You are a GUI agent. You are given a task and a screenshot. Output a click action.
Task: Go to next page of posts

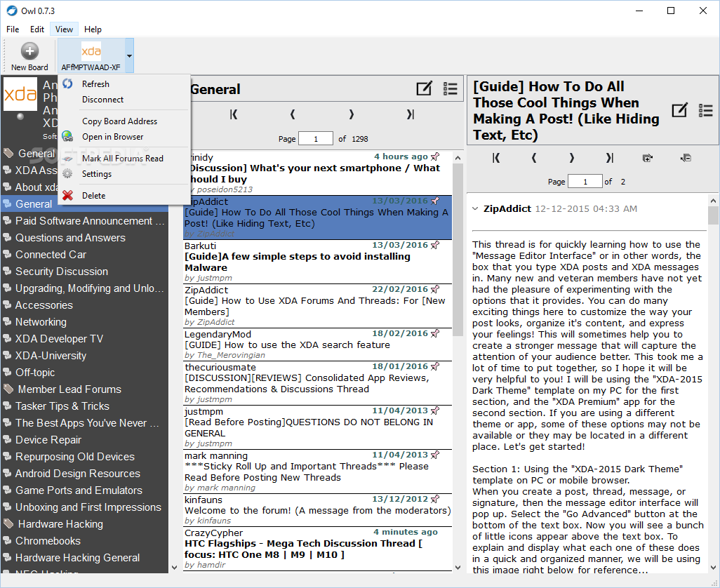pos(572,158)
